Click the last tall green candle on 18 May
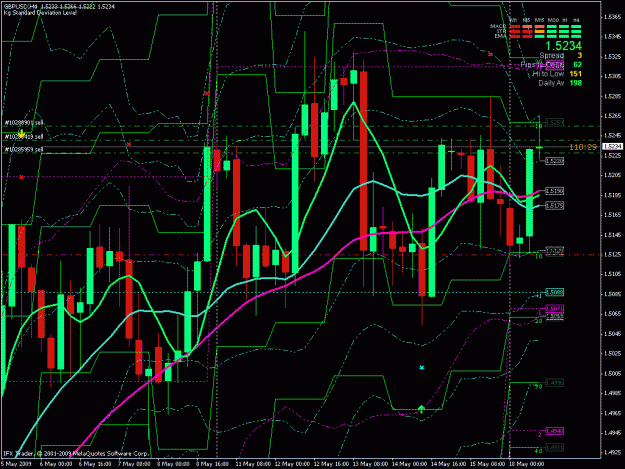Image resolution: width=625 pixels, height=469 pixels. click(529, 193)
